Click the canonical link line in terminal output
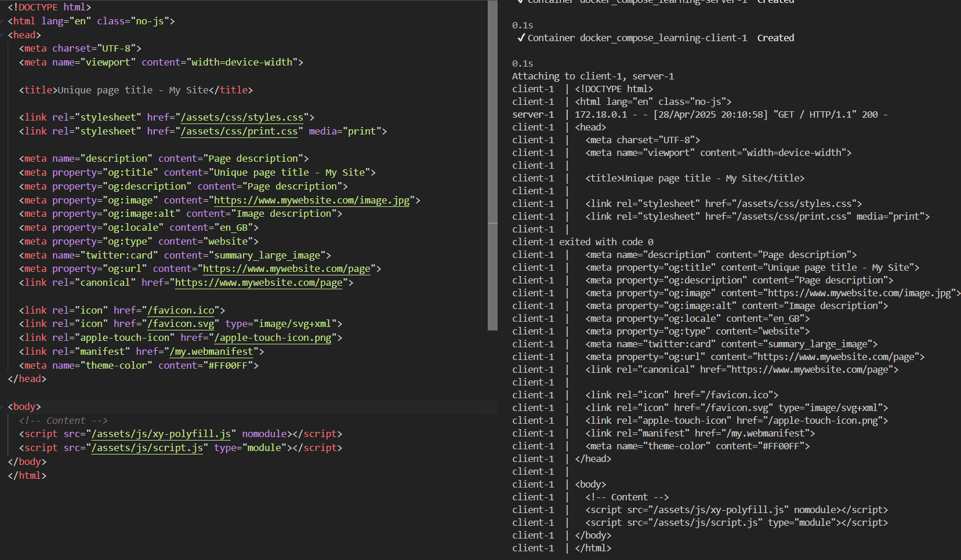The width and height of the screenshot is (961, 560). 742,370
